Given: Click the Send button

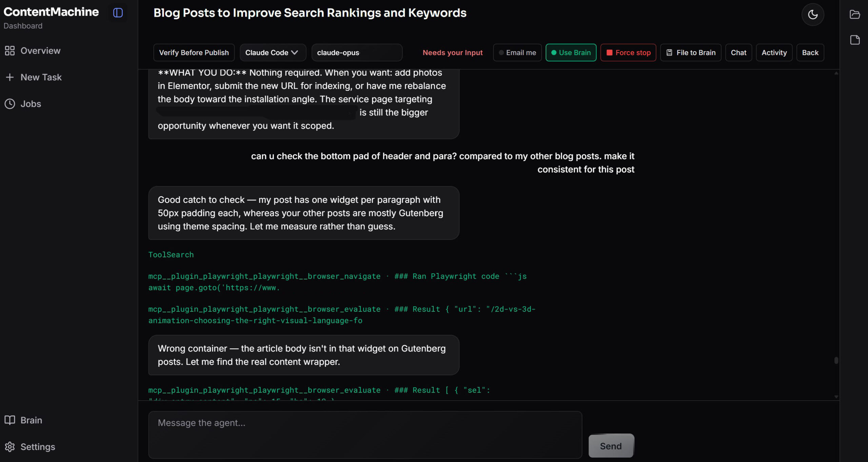Looking at the screenshot, I should [611, 446].
